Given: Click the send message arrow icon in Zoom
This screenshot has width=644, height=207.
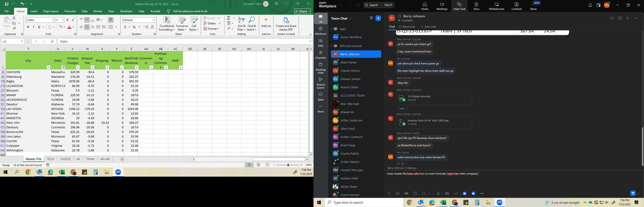Looking at the screenshot, I should tap(633, 193).
